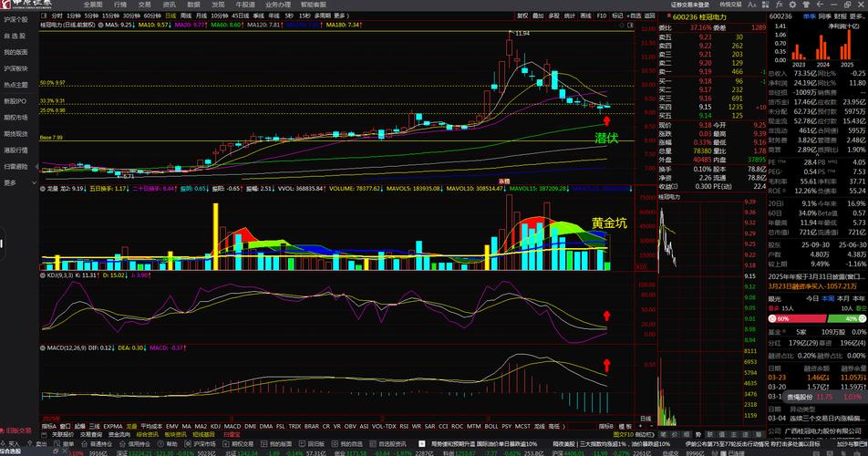
Task: Switch the period chart to 周线
Action: [186, 16]
